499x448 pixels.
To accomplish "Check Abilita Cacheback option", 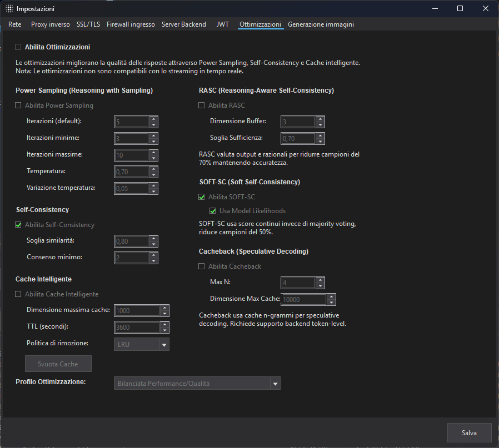I will coord(202,266).
